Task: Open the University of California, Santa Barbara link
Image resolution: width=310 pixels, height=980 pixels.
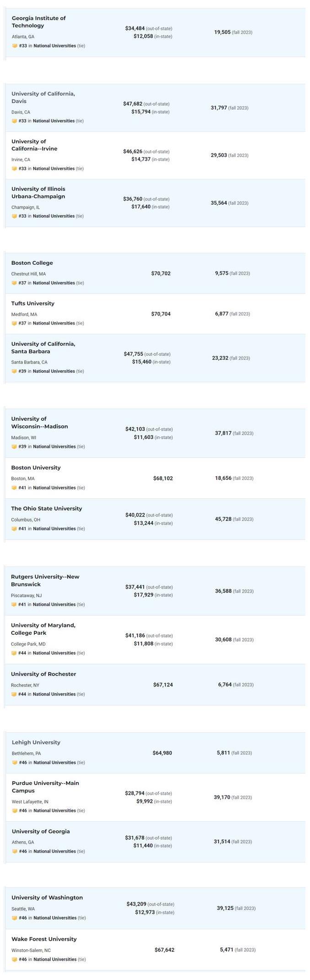Action: (44, 348)
